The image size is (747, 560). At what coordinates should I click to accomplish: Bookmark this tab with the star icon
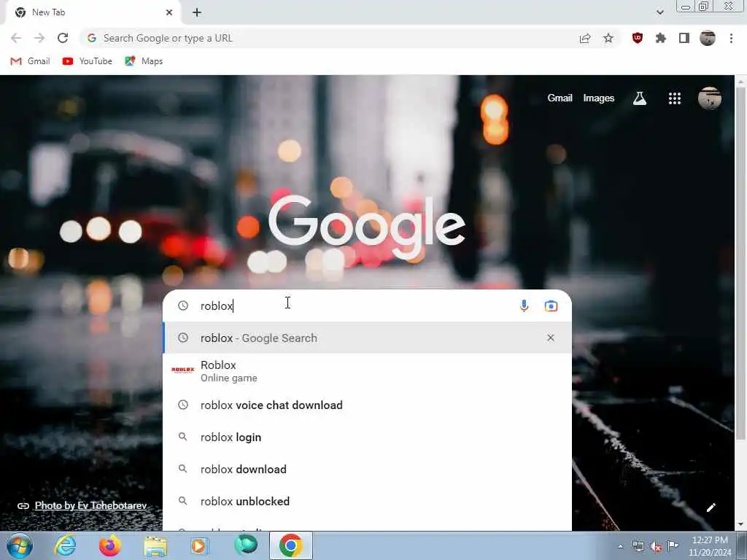(608, 38)
